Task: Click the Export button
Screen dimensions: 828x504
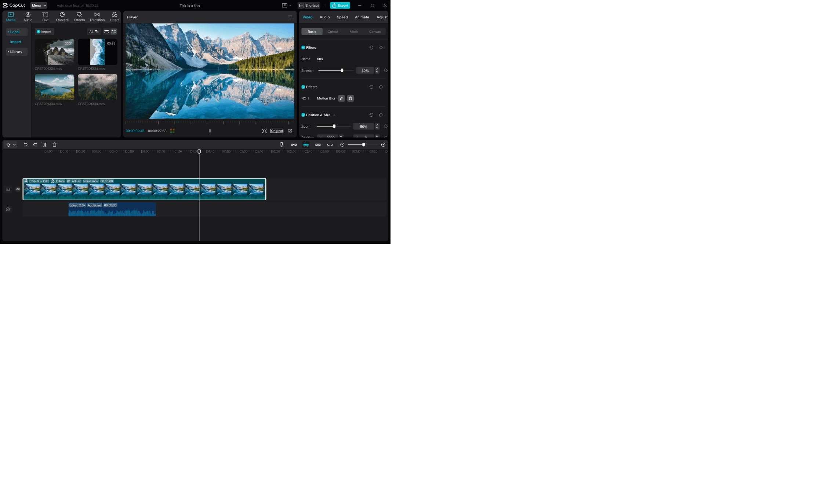Action: point(340,6)
